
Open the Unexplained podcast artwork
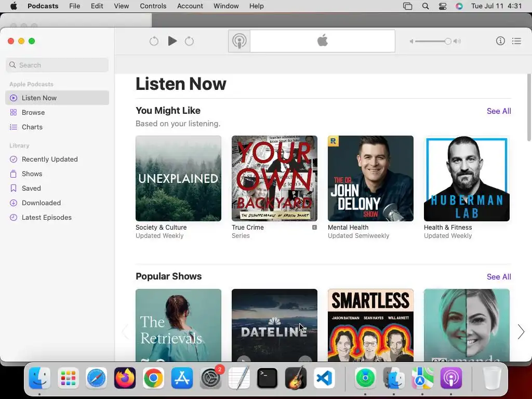179,179
